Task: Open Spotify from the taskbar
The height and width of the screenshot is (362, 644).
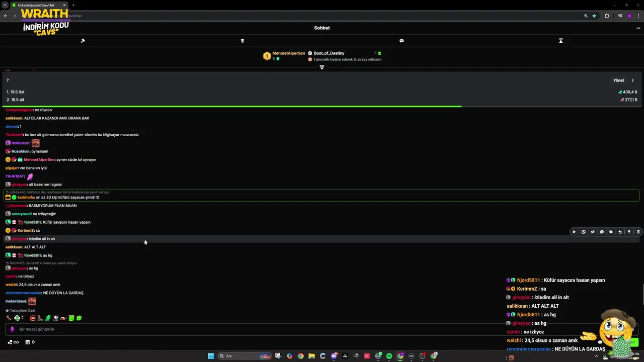Action: [x=389, y=356]
